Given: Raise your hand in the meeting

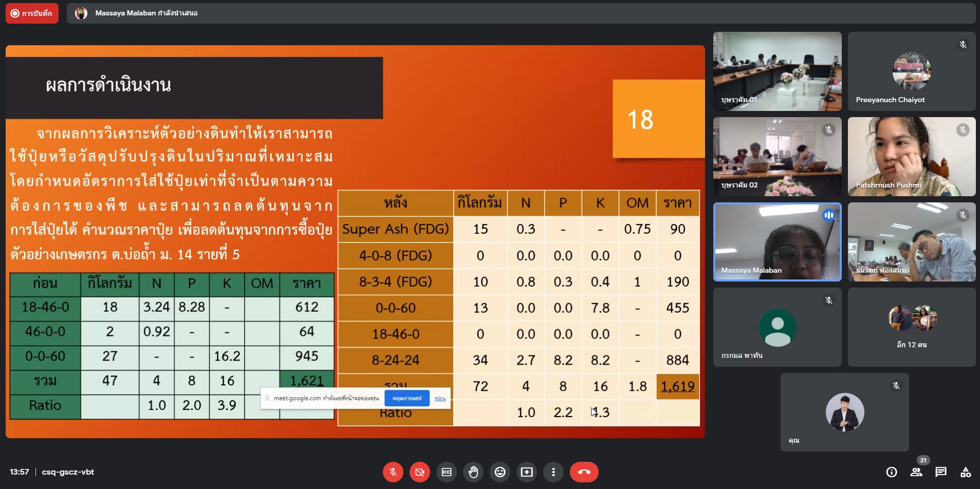Looking at the screenshot, I should click(473, 472).
